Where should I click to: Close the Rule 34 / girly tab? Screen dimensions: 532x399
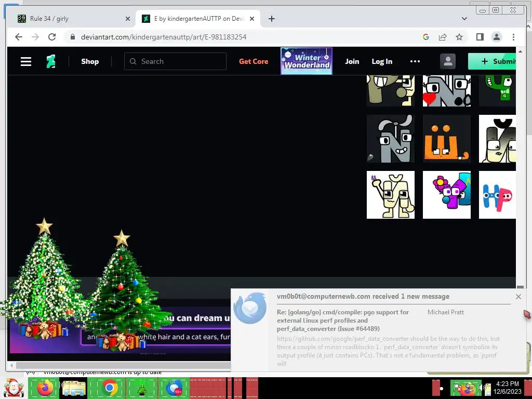coord(128,19)
